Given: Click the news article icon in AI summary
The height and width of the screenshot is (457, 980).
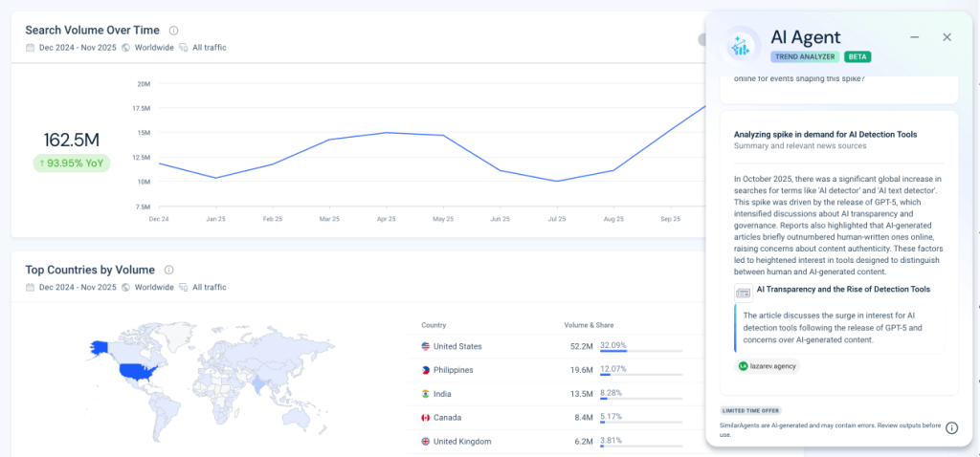Looking at the screenshot, I should click(x=744, y=292).
